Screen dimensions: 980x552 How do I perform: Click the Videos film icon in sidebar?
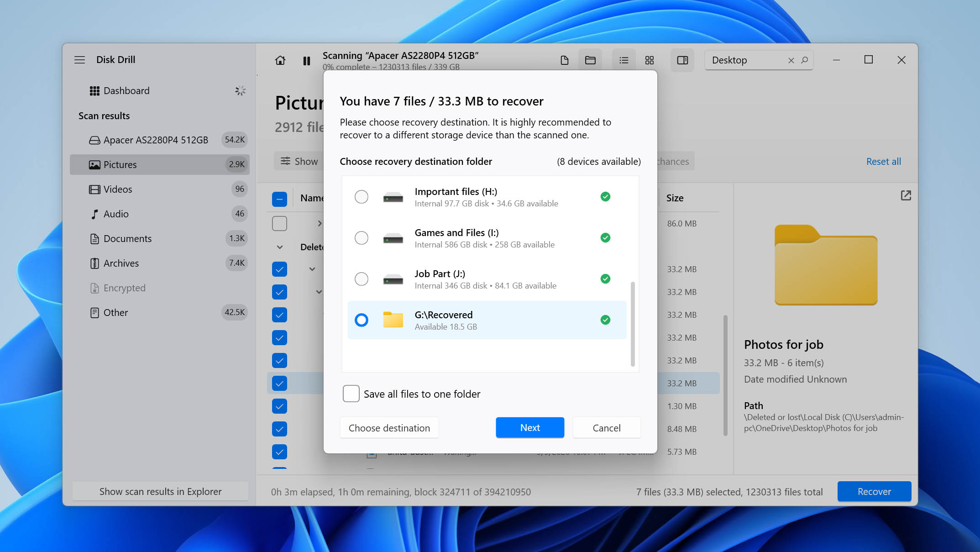(x=94, y=189)
